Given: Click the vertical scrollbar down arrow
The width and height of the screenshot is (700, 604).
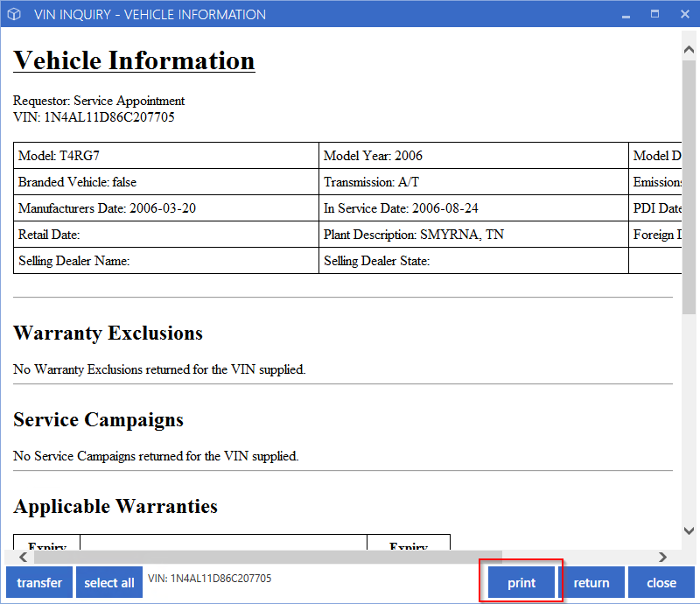Looking at the screenshot, I should [x=689, y=530].
